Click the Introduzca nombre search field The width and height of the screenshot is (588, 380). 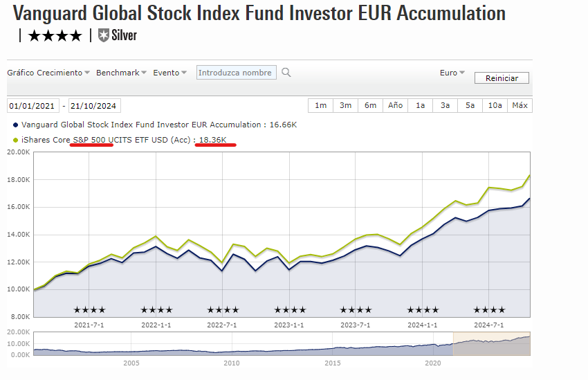[237, 73]
